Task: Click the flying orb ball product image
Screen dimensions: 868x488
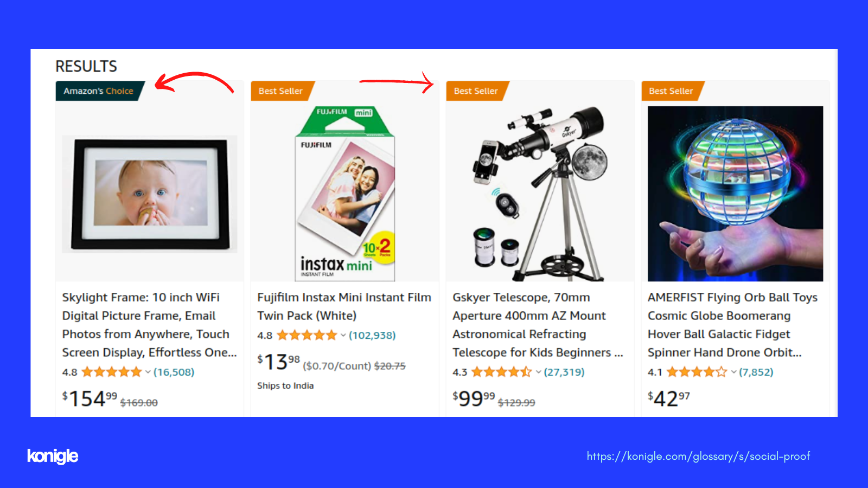Action: [x=735, y=194]
